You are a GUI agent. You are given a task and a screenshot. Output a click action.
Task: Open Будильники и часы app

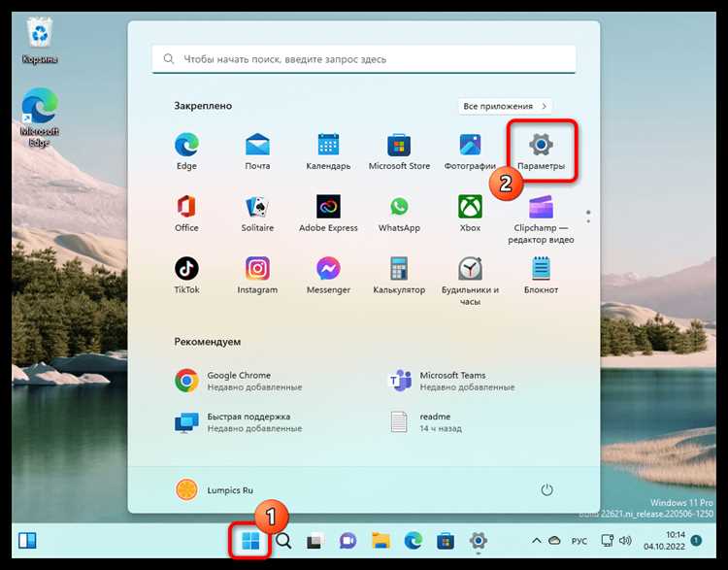pyautogui.click(x=470, y=281)
